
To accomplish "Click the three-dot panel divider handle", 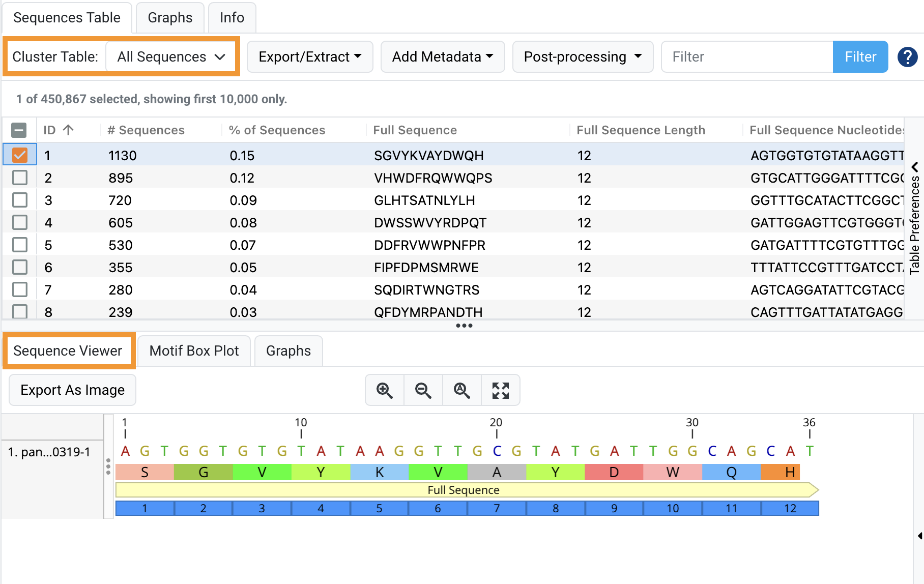I will pyautogui.click(x=464, y=326).
